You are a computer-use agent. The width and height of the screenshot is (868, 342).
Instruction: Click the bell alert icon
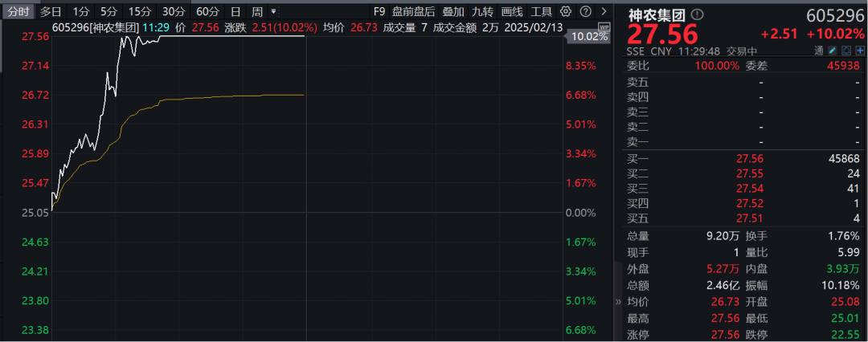coord(846,51)
